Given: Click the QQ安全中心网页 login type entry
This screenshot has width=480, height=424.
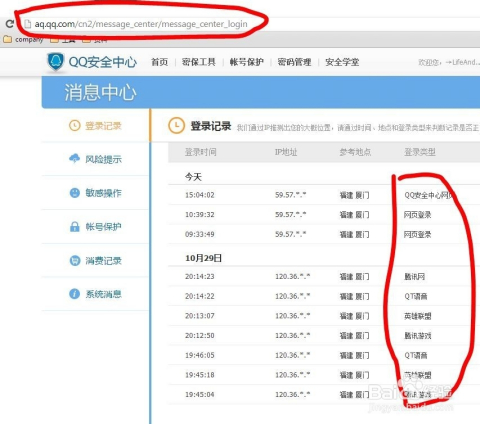Looking at the screenshot, I should coord(429,195).
